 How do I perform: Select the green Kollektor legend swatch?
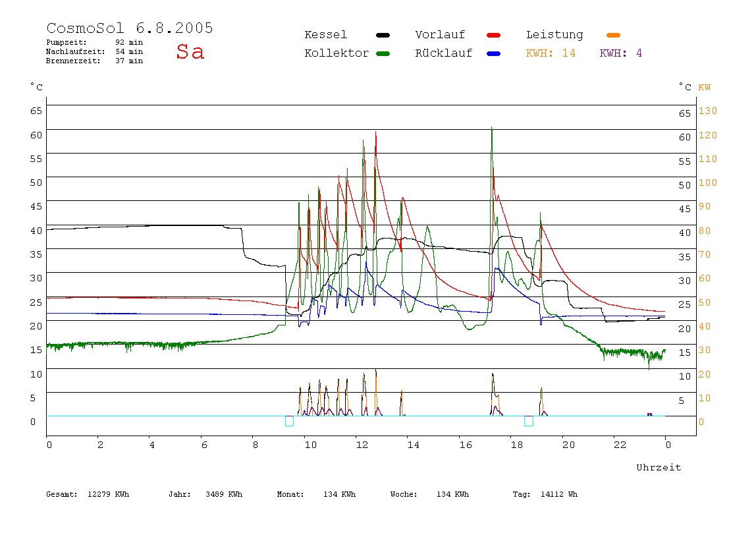383,53
